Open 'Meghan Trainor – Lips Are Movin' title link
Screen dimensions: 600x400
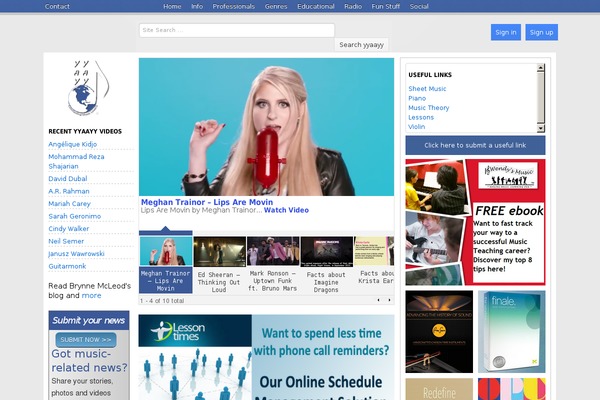tap(207, 202)
